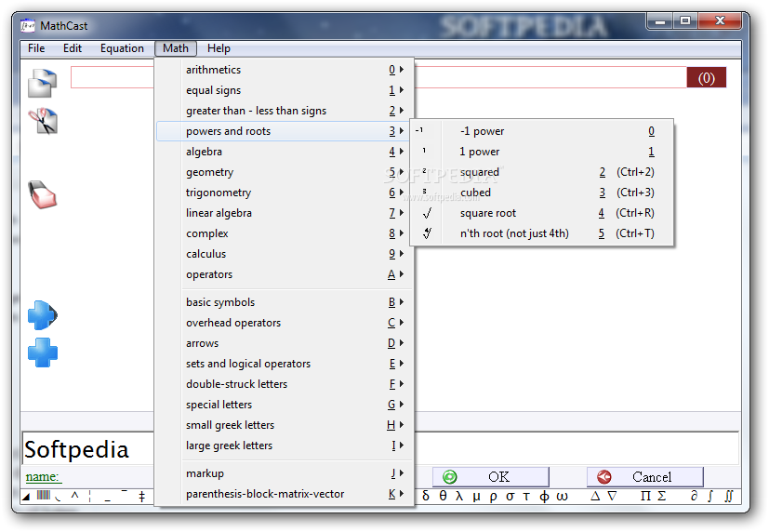Choose -1 power menu entry
The width and height of the screenshot is (769, 532).
(x=542, y=131)
